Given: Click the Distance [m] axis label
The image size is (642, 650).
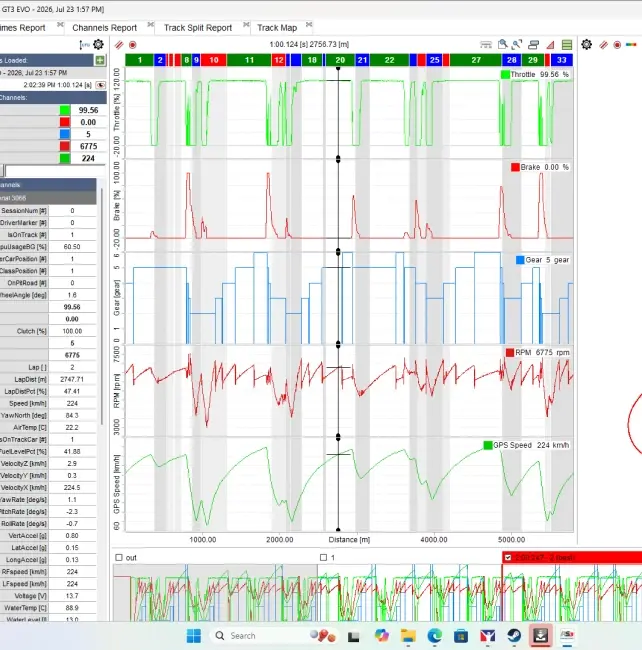Looking at the screenshot, I should click(349, 540).
